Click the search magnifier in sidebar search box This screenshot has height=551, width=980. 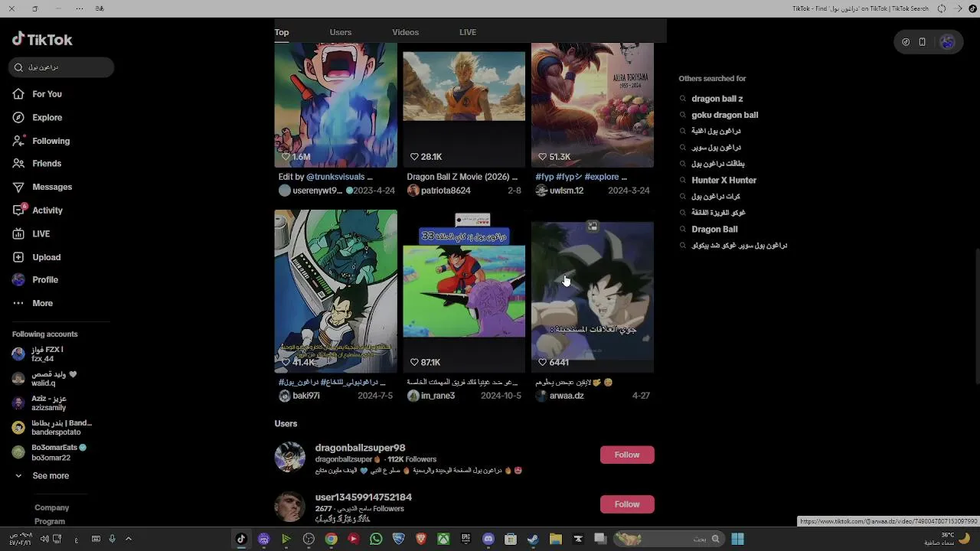(x=18, y=67)
